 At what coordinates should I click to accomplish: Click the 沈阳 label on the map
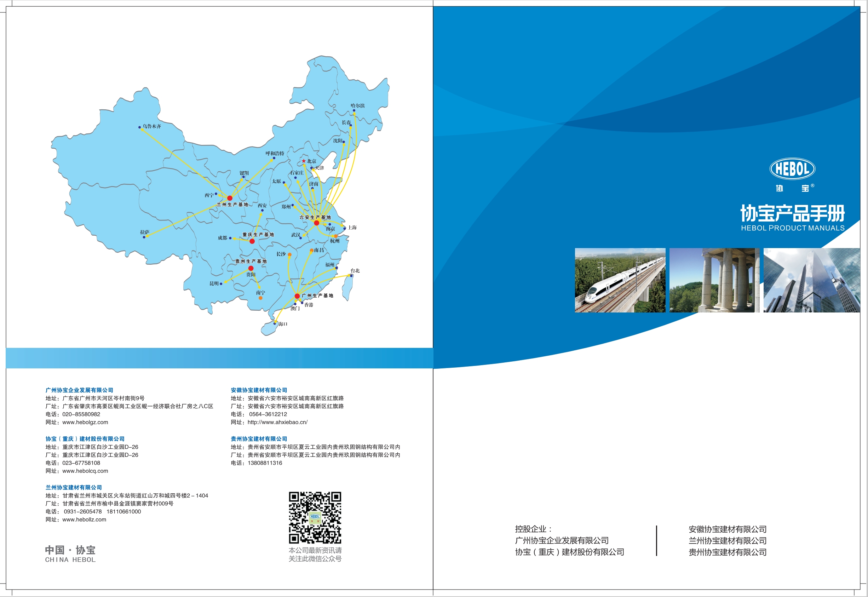point(338,140)
